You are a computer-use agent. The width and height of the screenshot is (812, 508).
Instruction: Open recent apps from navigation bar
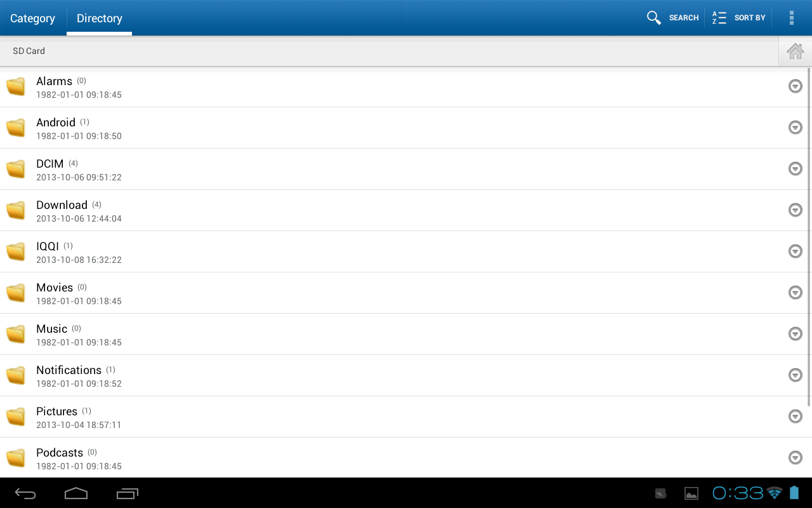128,493
